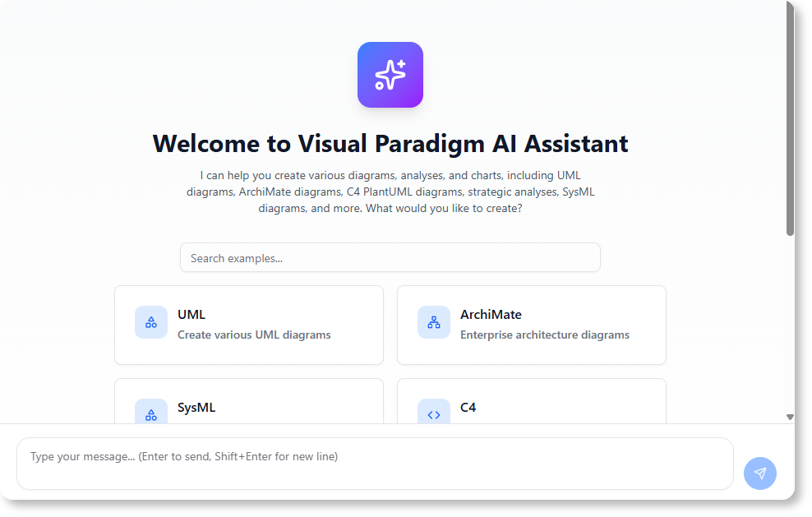812x517 pixels.
Task: Click the Welcome to Visual Paradigm heading
Action: click(390, 143)
